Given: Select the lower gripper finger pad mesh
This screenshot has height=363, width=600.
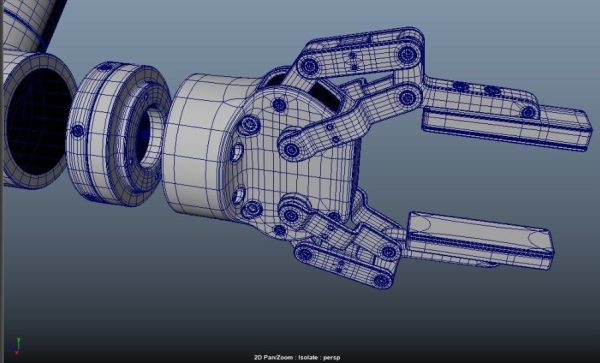Looking at the screenshot, I should pos(480,240).
